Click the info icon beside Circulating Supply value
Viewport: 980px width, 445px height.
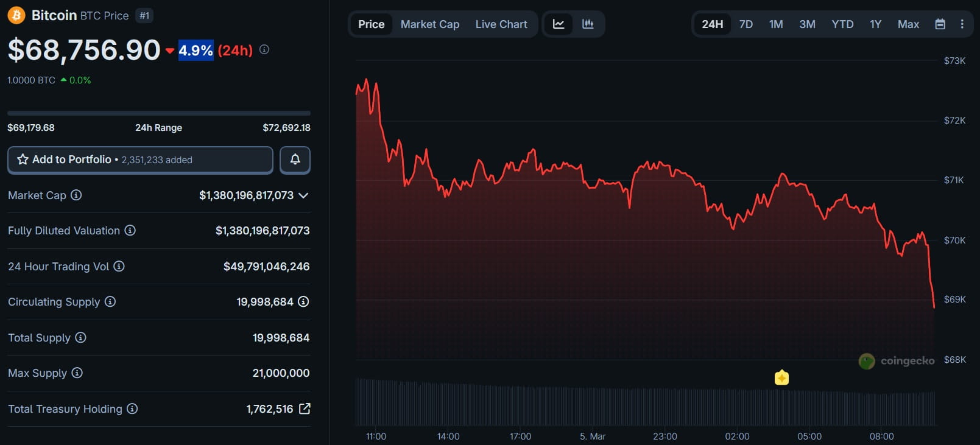tap(303, 302)
